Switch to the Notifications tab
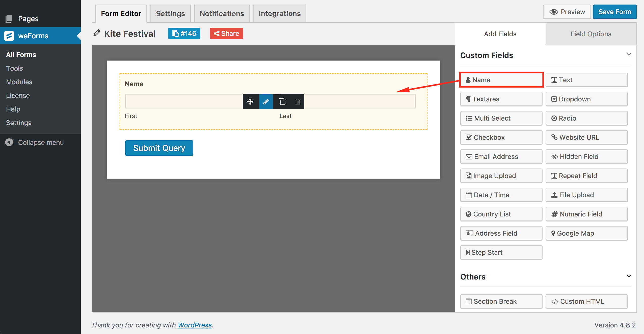The height and width of the screenshot is (334, 644). tap(222, 13)
